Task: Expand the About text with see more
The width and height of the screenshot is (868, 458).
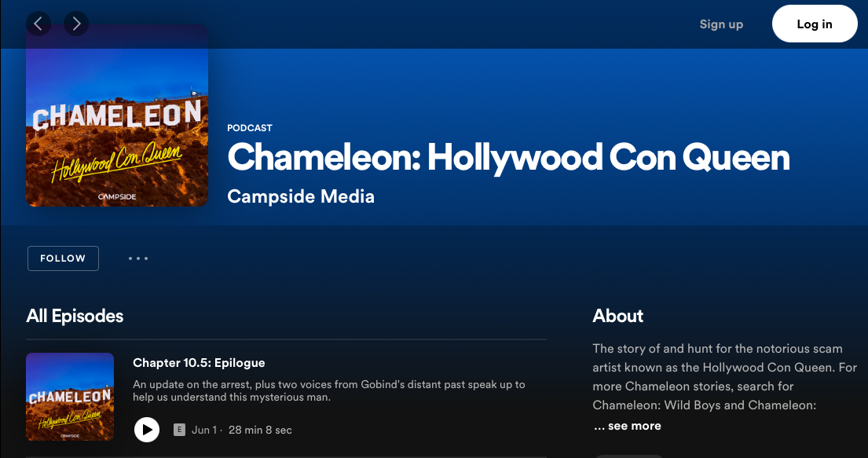Action: tap(627, 426)
